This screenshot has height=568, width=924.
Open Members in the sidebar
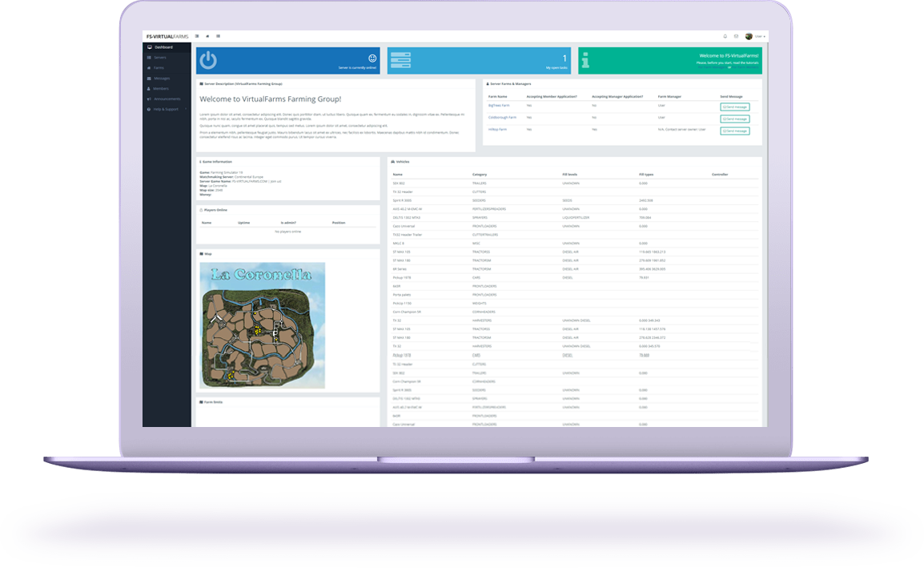coord(167,88)
